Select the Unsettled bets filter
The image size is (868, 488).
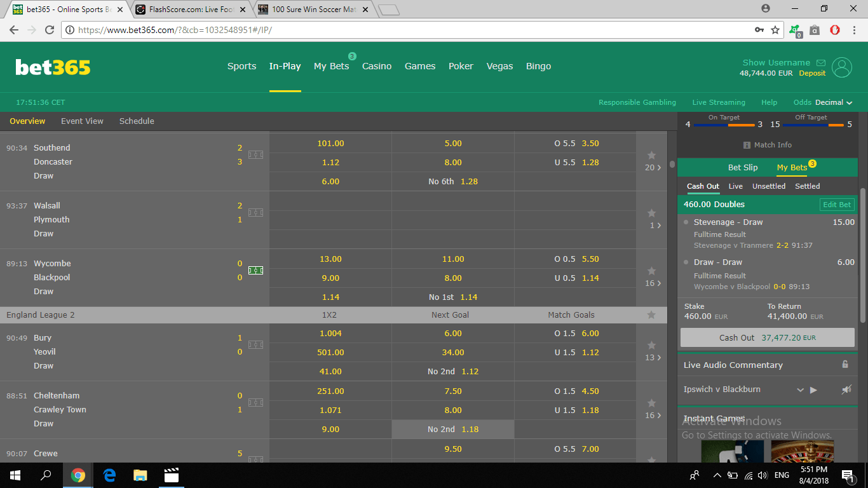(x=769, y=186)
